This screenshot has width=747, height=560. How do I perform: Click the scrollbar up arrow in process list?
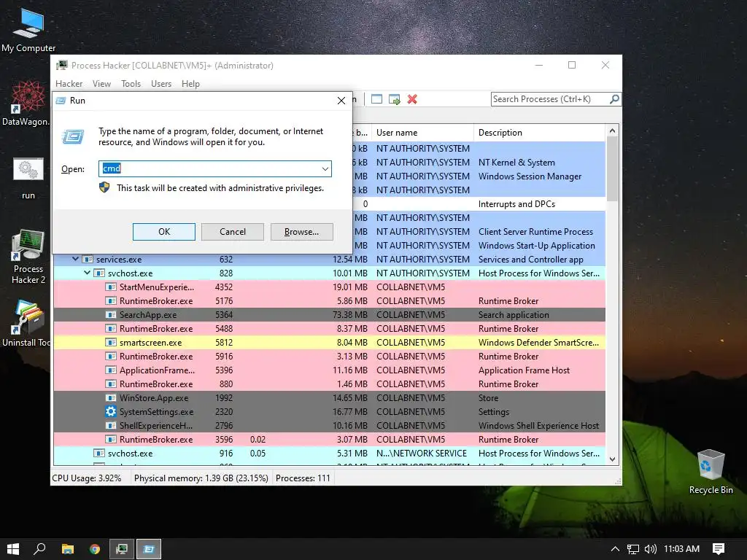(x=612, y=131)
